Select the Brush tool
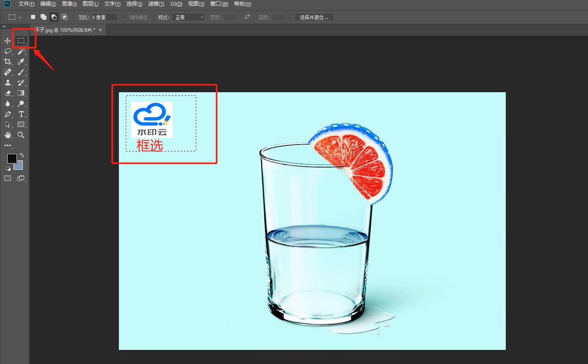The width and height of the screenshot is (588, 364). point(21,72)
